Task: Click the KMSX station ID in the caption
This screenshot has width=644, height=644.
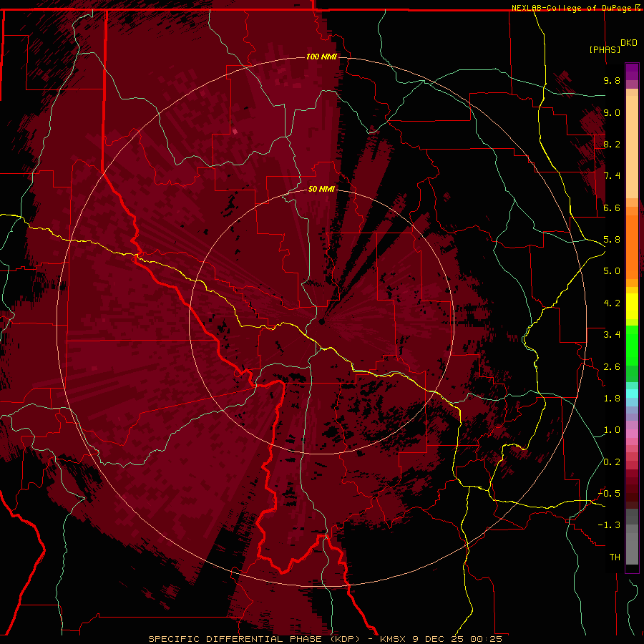Action: tap(393, 639)
